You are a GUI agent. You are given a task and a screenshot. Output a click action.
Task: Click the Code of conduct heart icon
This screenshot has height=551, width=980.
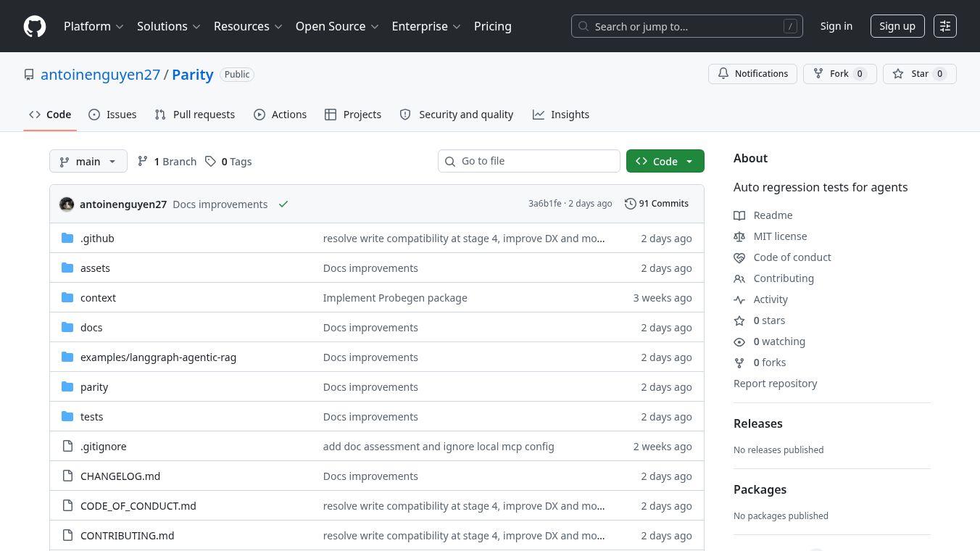click(739, 257)
